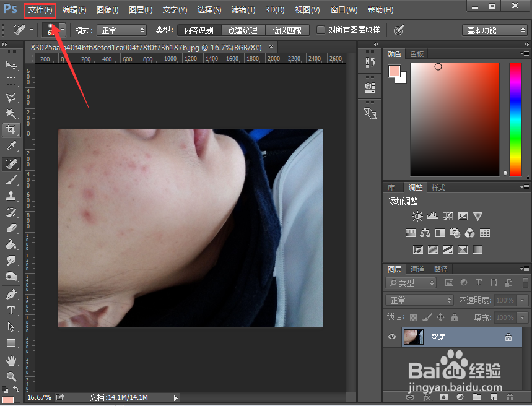This screenshot has width=532, height=406.
Task: Select the Brush tool
Action: (x=11, y=179)
